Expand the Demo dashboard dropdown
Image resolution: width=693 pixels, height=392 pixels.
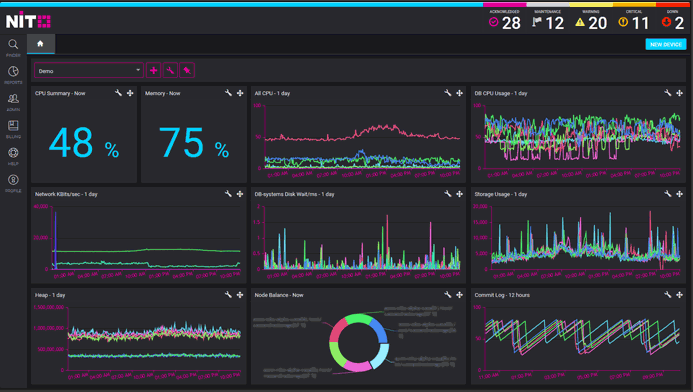pyautogui.click(x=89, y=71)
